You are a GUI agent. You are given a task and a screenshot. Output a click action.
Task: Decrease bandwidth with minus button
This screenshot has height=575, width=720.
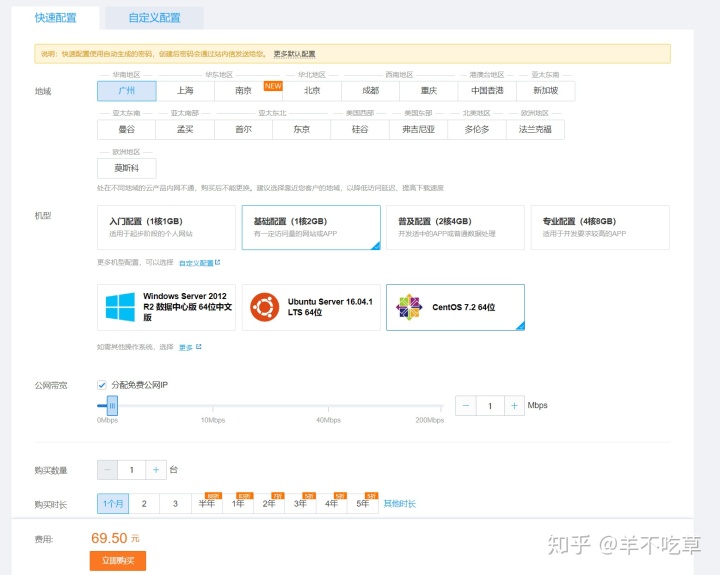click(466, 406)
